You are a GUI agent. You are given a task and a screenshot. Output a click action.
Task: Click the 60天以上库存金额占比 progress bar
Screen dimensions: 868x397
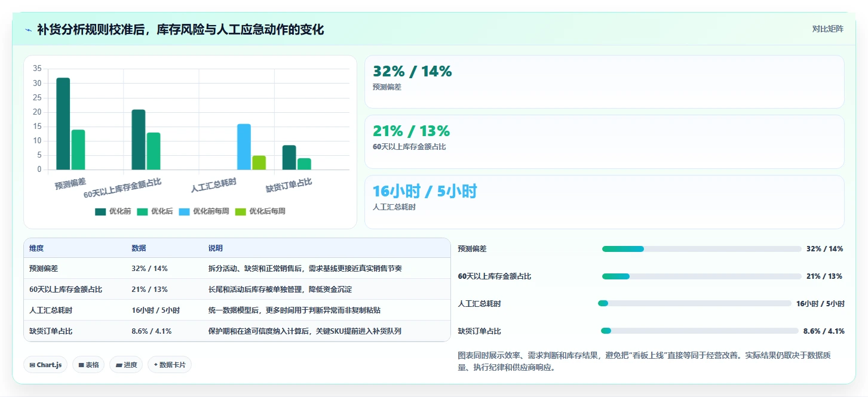point(701,276)
